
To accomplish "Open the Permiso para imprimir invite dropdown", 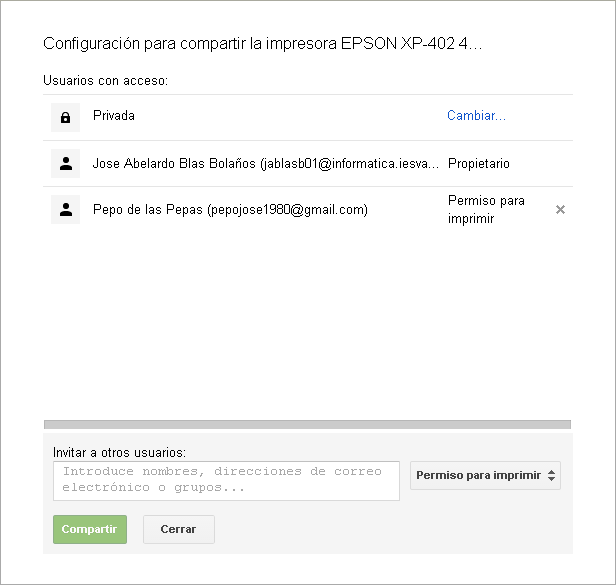I will [x=485, y=476].
